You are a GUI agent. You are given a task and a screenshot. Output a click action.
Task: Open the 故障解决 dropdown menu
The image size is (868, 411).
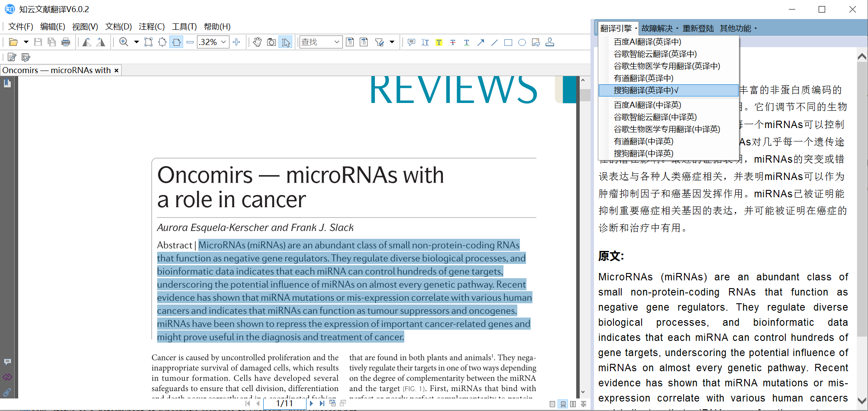pyautogui.click(x=659, y=28)
